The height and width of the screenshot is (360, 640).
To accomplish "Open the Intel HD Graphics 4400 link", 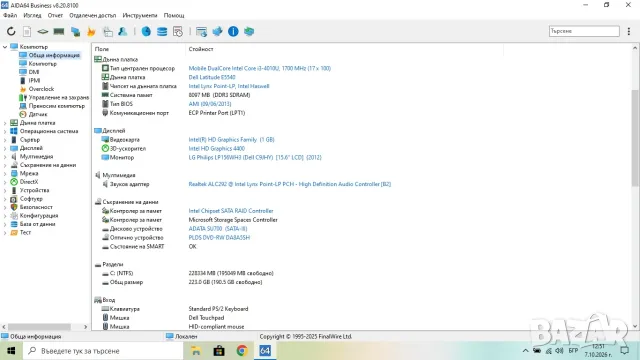I will pos(216,149).
